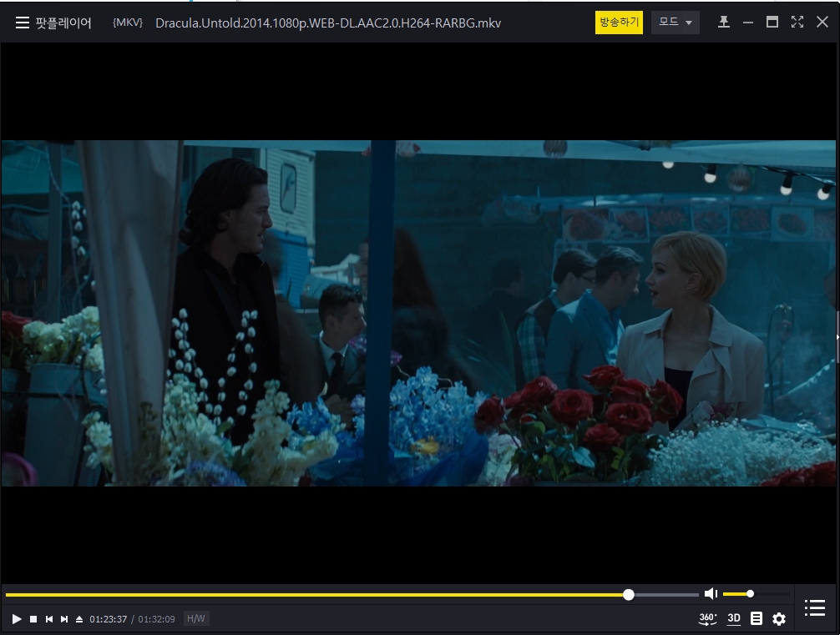
Task: Click the seek bar playback handle
Action: point(629,594)
